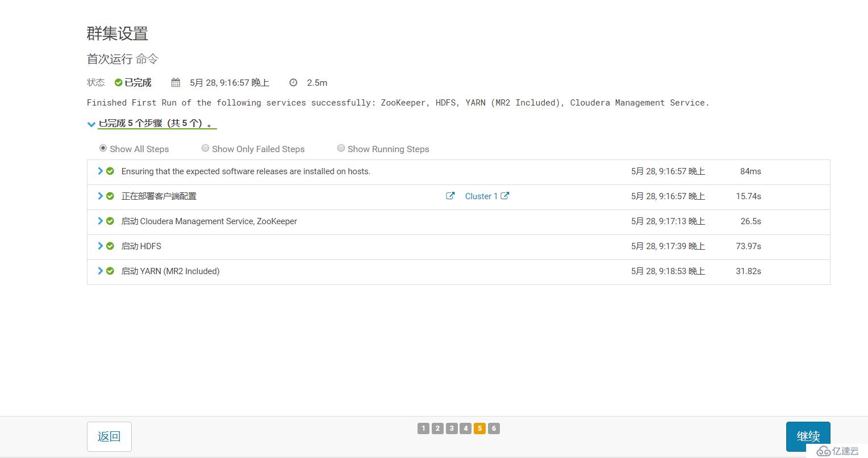Click the 15.74s duration value
This screenshot has width=868, height=458.
[x=748, y=196]
